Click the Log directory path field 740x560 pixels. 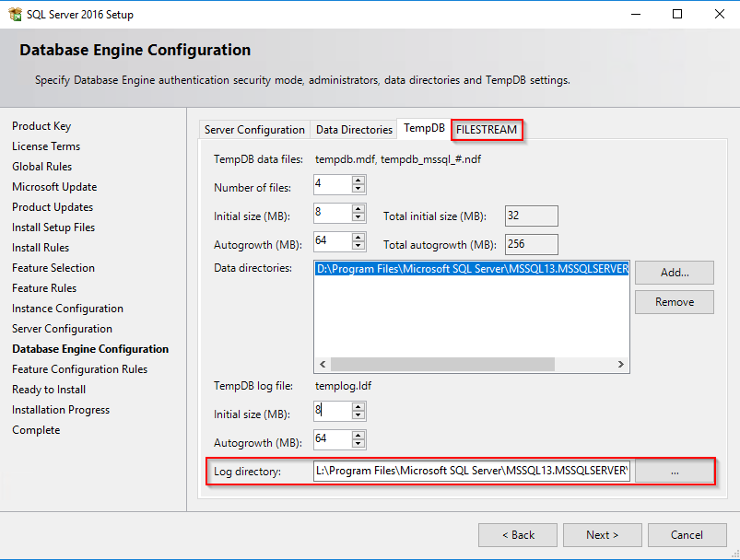click(x=472, y=471)
